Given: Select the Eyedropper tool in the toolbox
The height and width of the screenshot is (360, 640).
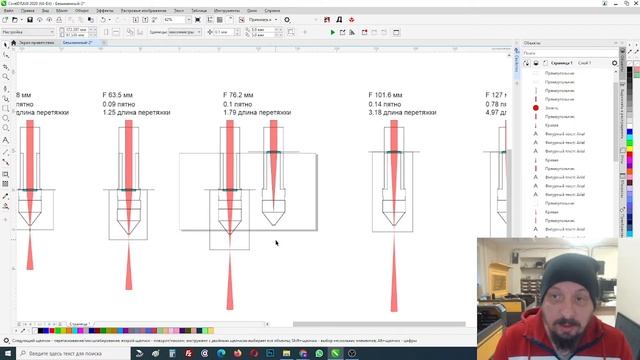Looking at the screenshot, I should (x=6, y=196).
